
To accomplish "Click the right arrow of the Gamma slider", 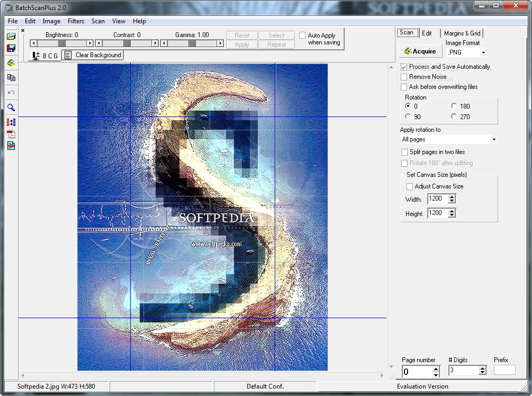I will click(220, 43).
